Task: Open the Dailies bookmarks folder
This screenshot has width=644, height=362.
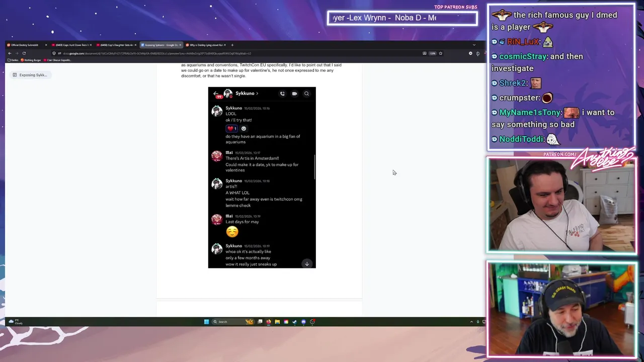Action: point(14,60)
